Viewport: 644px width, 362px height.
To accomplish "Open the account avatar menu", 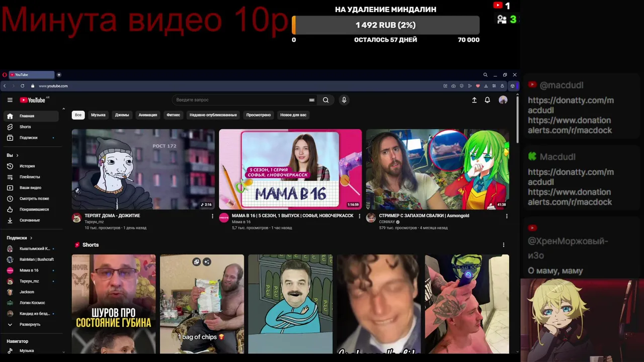I will coord(503,100).
